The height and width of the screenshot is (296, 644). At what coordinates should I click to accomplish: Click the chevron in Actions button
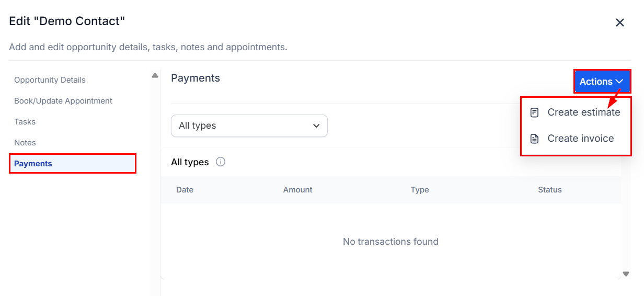point(619,82)
